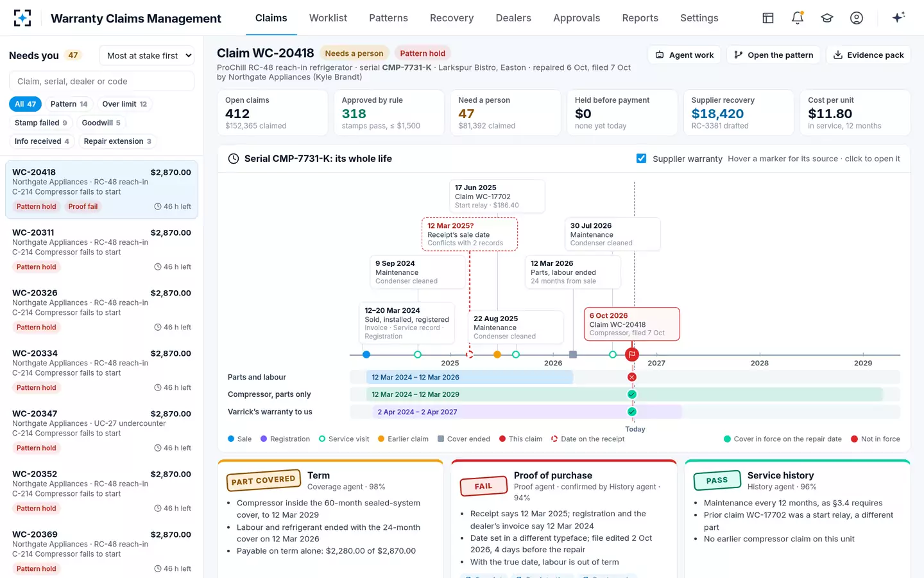The image size is (924, 578).
Task: Launch the sparkle AI assistant icon
Action: (898, 17)
